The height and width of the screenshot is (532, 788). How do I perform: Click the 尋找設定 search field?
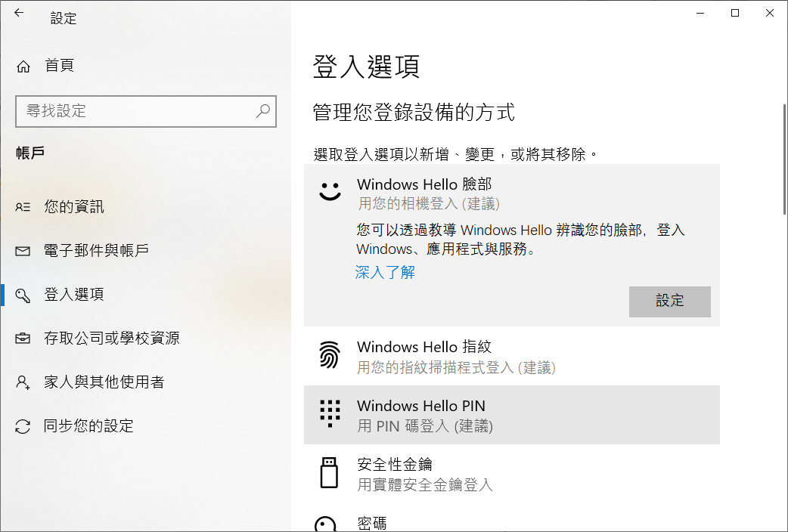pos(146,111)
